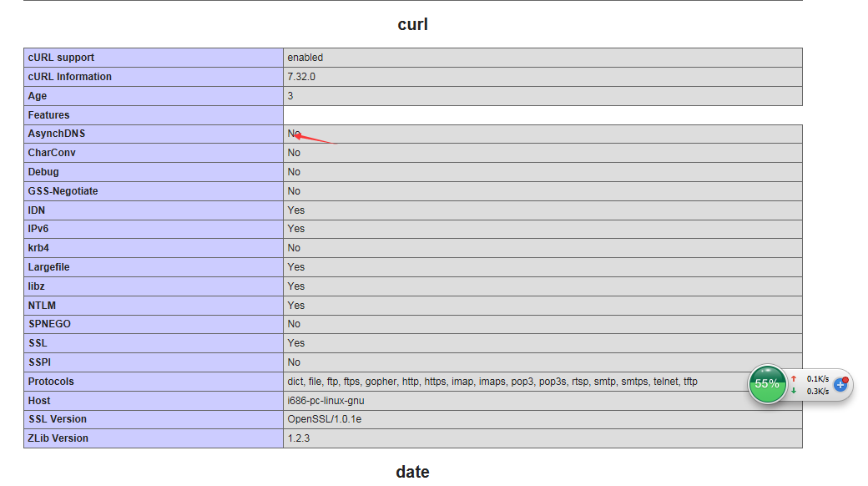This screenshot has height=486, width=868.
Task: Click the AsynchDNS row label
Action: (57, 134)
